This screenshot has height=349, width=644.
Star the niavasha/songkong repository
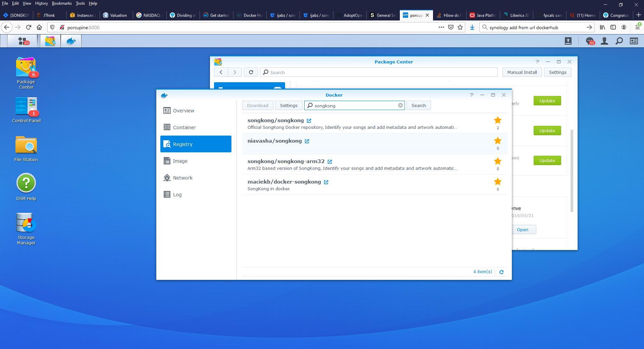[497, 141]
